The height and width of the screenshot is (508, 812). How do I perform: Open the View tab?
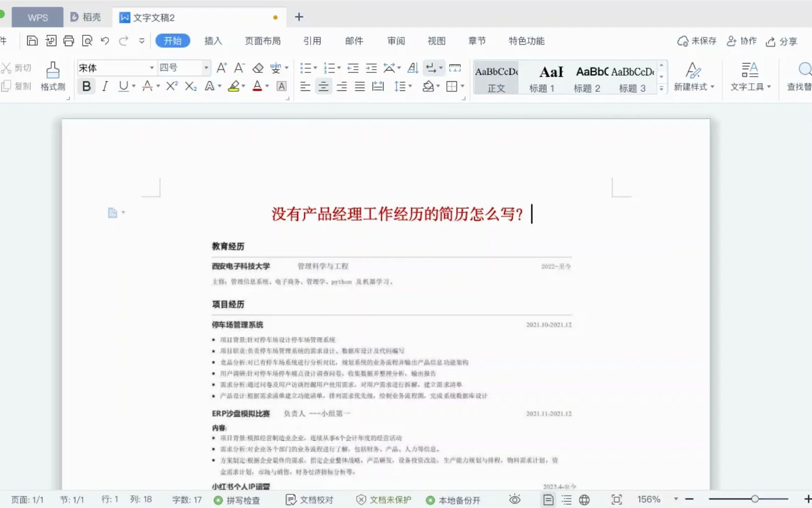(437, 41)
